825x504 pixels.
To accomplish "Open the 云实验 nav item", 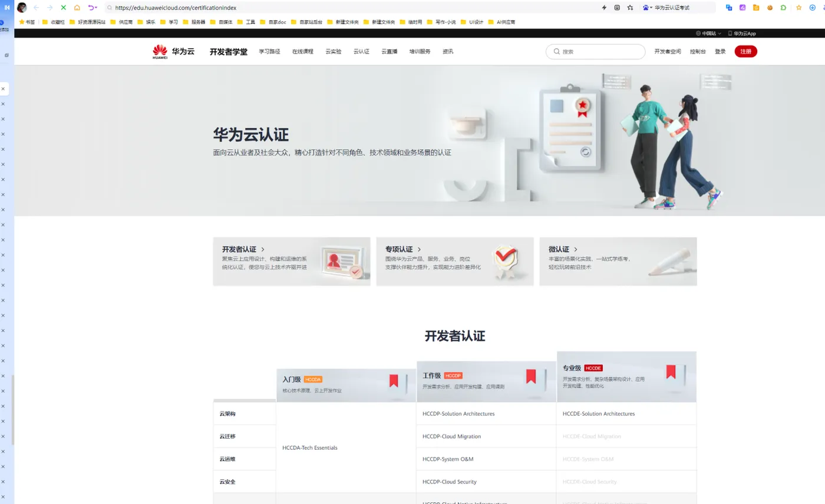I will (x=334, y=51).
